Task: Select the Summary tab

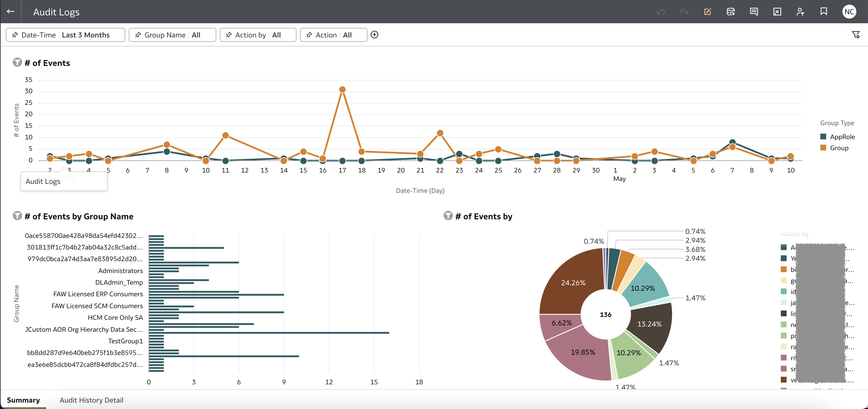Action: point(23,400)
